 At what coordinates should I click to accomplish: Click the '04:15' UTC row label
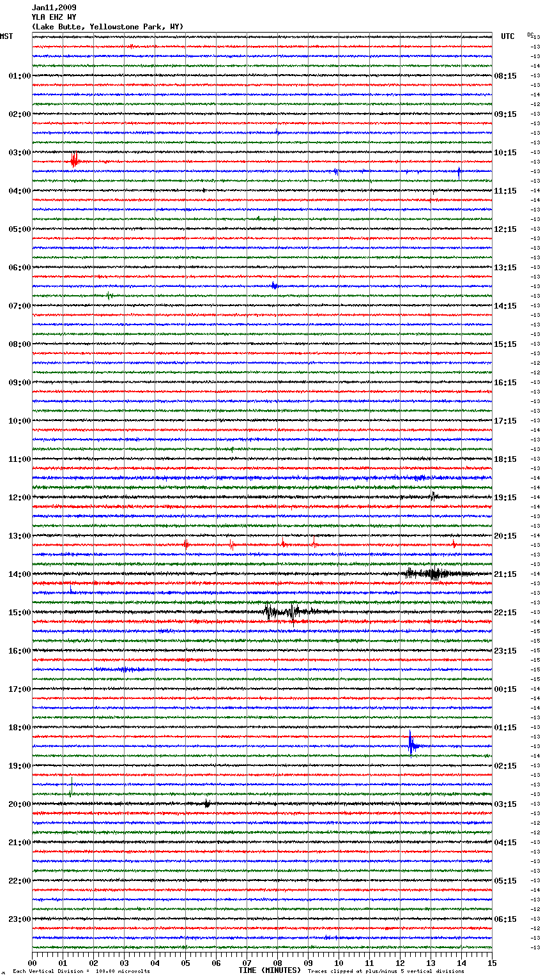pyautogui.click(x=505, y=843)
